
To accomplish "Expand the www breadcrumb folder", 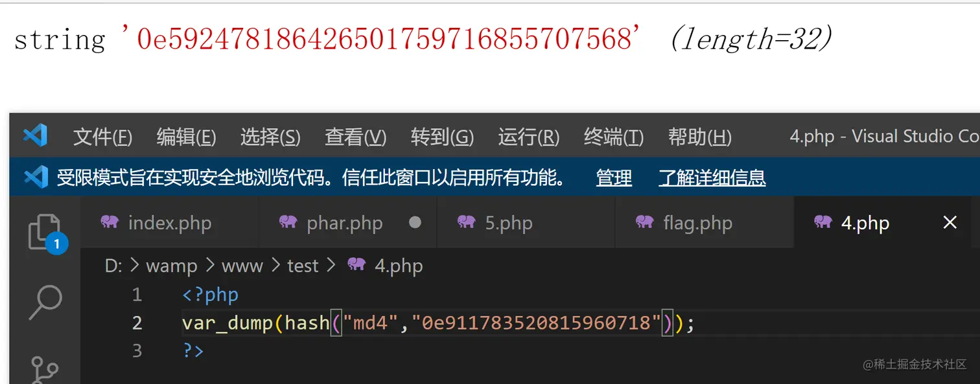I will [242, 265].
